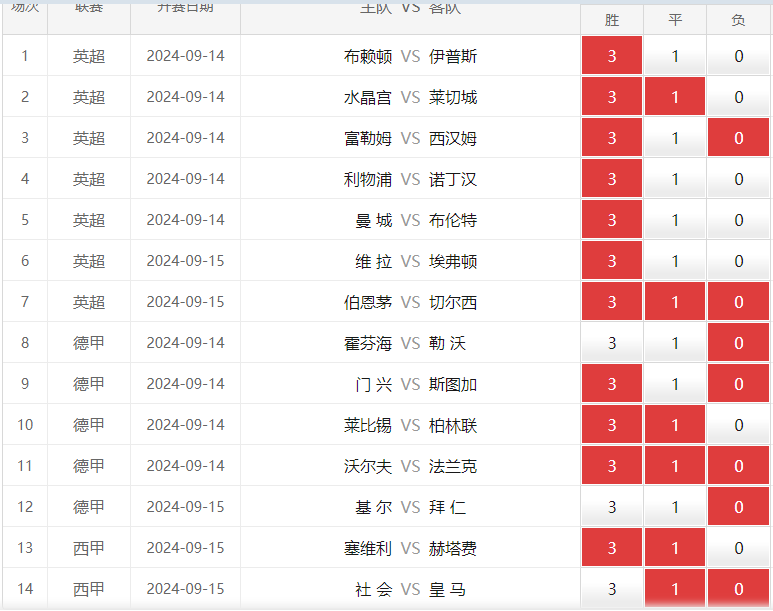Viewport: 773px width, 611px height.
Task: Click match text 塞维利 VS 赫塔费
Action: tap(410, 547)
